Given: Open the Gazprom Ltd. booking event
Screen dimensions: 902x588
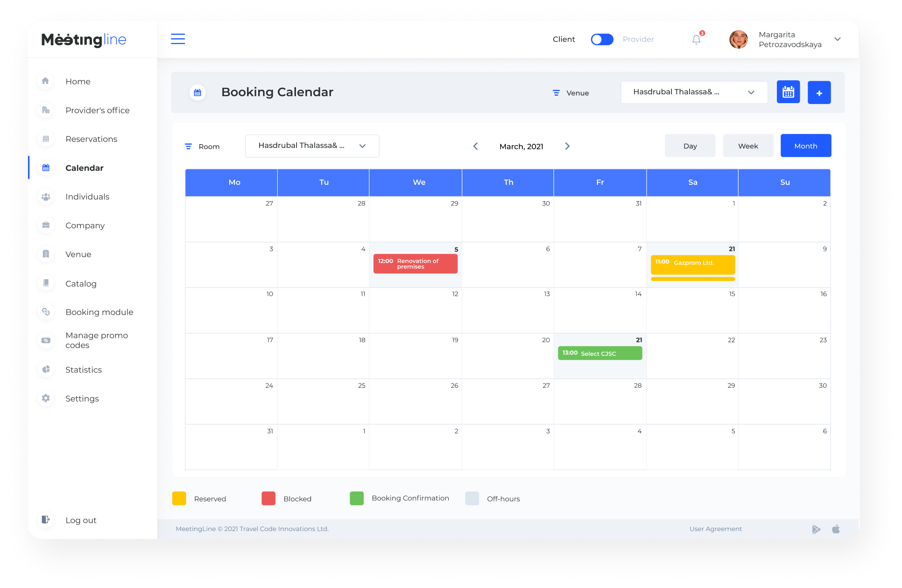Looking at the screenshot, I should click(693, 264).
